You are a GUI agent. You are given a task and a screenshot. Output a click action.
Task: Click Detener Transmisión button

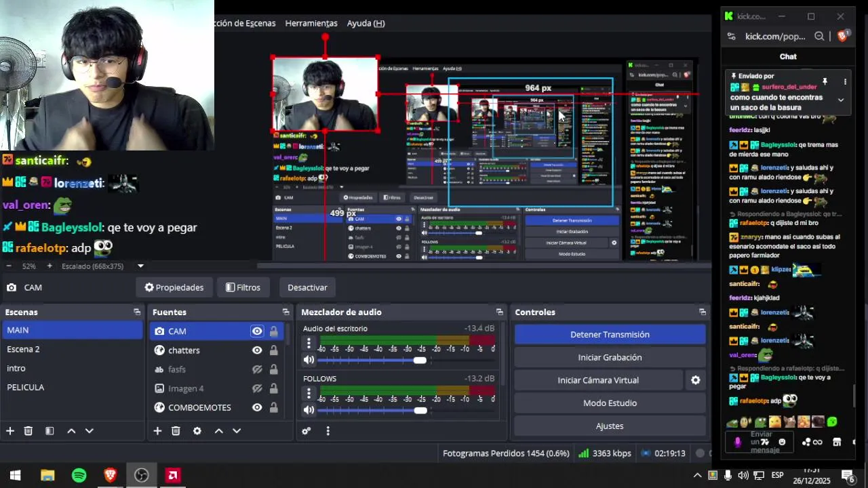click(610, 334)
